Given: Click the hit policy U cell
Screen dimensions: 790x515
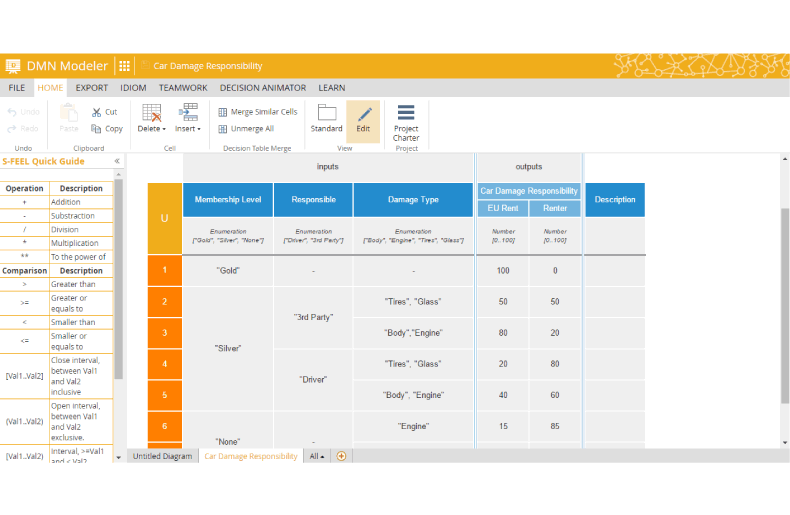Looking at the screenshot, I should 164,218.
